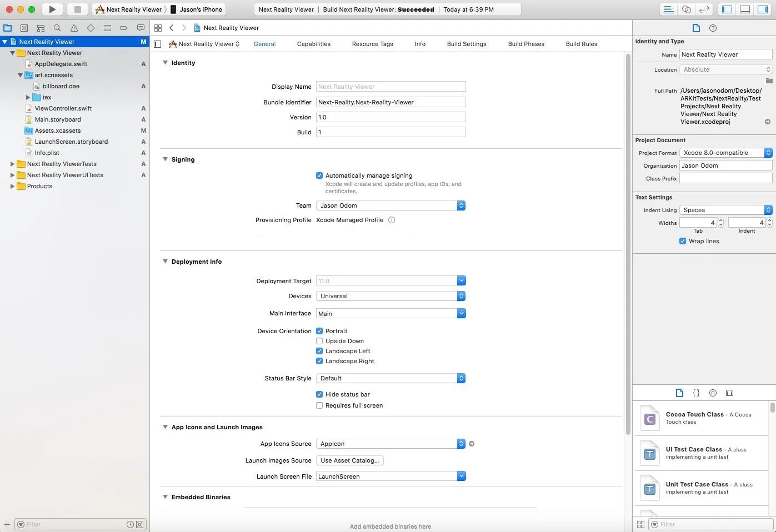Toggle the bottom Debug area

(745, 9)
